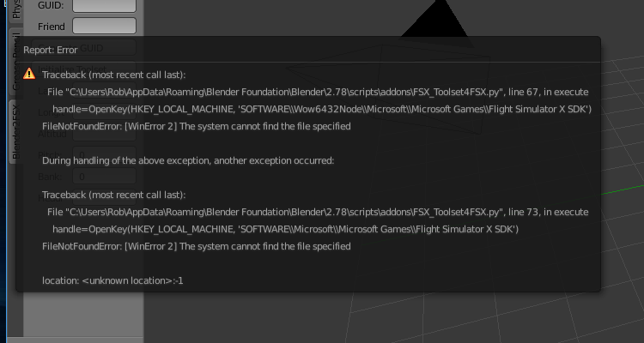The width and height of the screenshot is (644, 343).
Task: Select the Physics tab in the tool shelf
Action: [x=15, y=12]
